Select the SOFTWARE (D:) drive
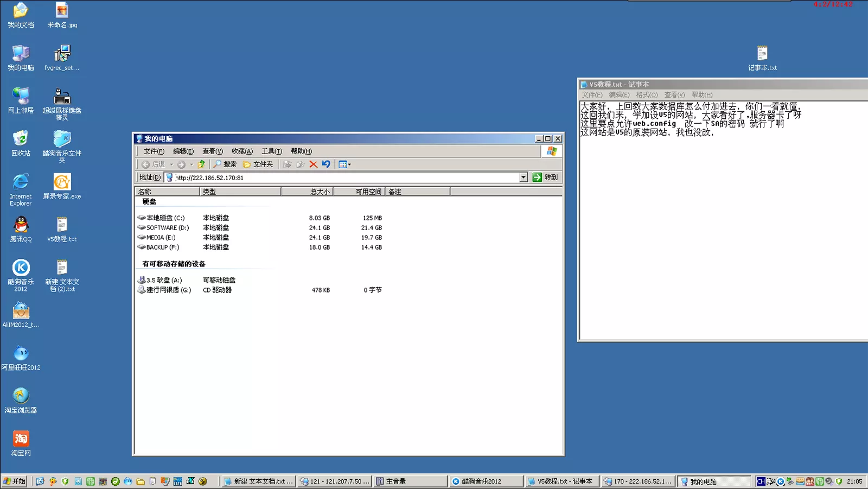This screenshot has height=489, width=868. [x=167, y=228]
